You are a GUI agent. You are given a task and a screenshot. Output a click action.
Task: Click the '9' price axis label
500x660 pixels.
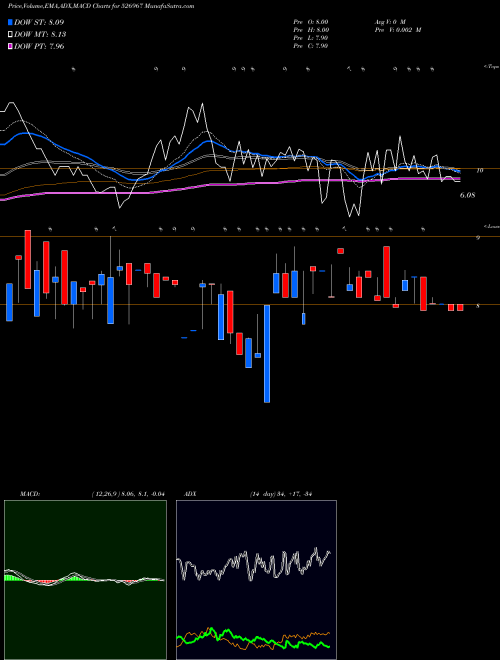(x=478, y=238)
